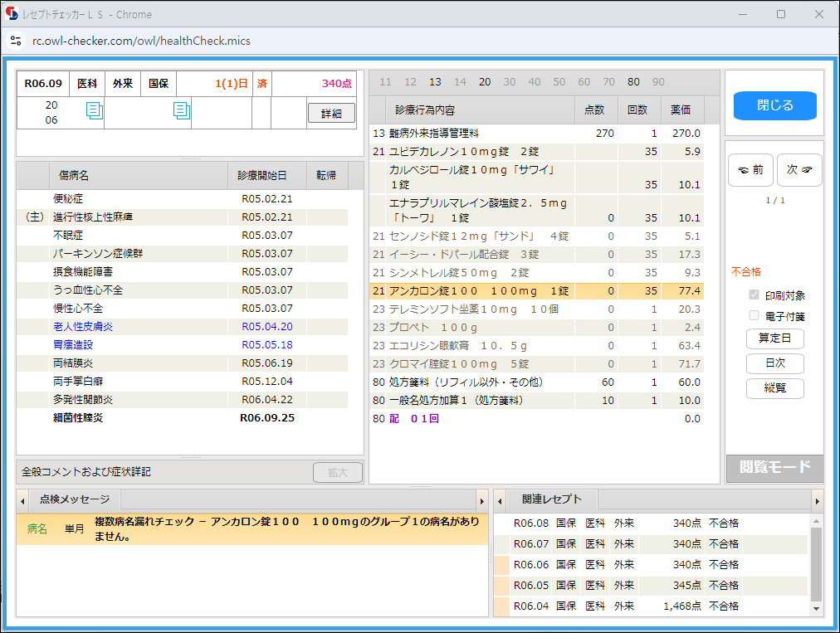Click the 拡大 button for comments
The width and height of the screenshot is (840, 633).
[x=338, y=472]
